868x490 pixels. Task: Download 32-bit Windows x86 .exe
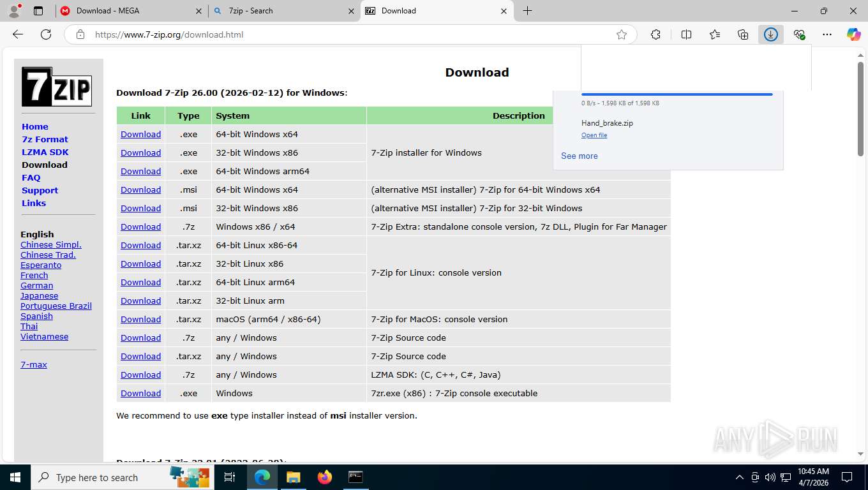[140, 152]
